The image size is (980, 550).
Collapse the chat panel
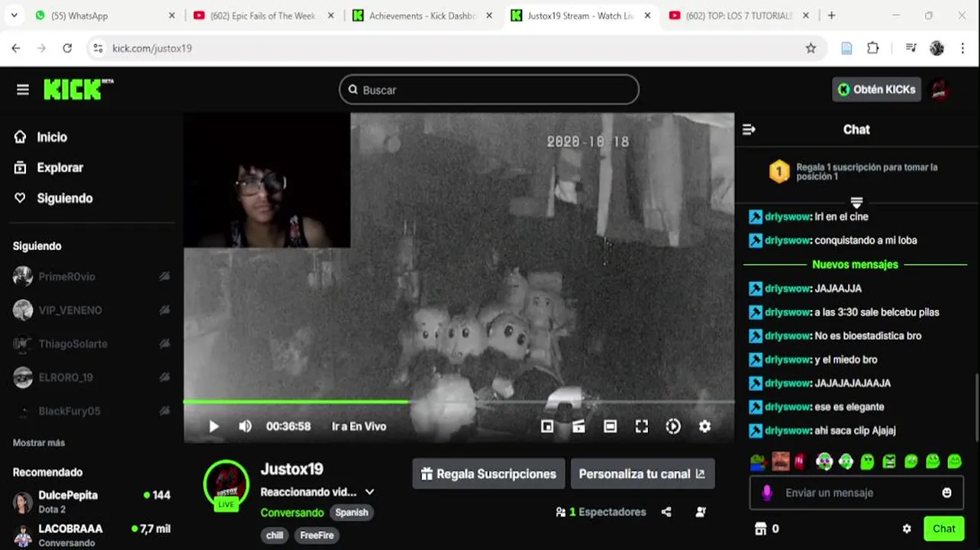(x=749, y=129)
